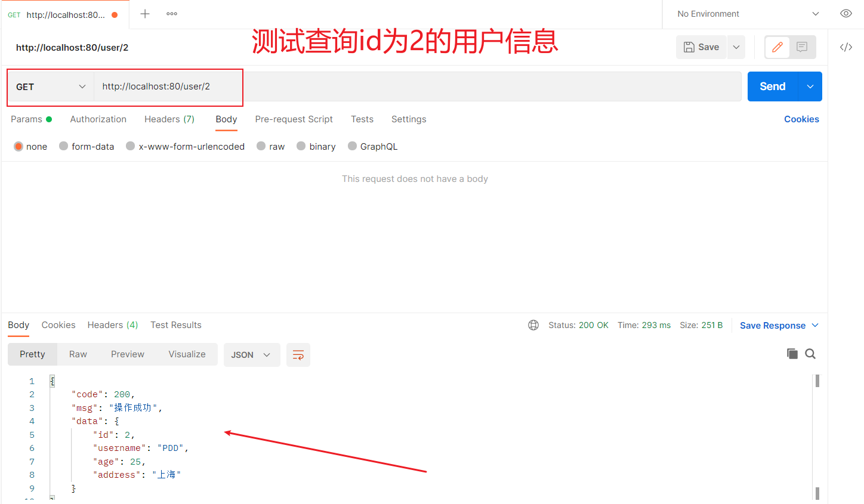Toggle line wrap in response viewer
The image size is (864, 504).
(x=298, y=355)
